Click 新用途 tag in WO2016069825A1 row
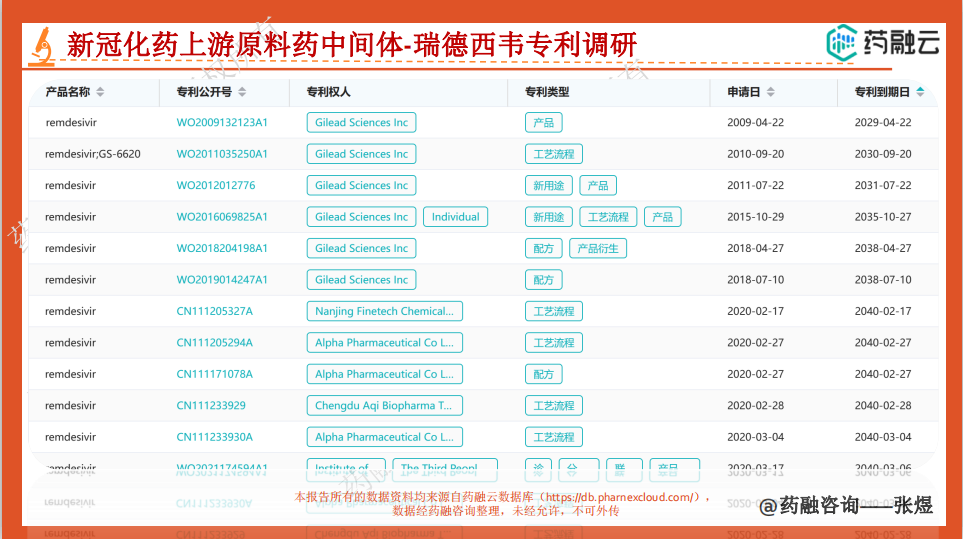Image resolution: width=963 pixels, height=539 pixels. [548, 217]
